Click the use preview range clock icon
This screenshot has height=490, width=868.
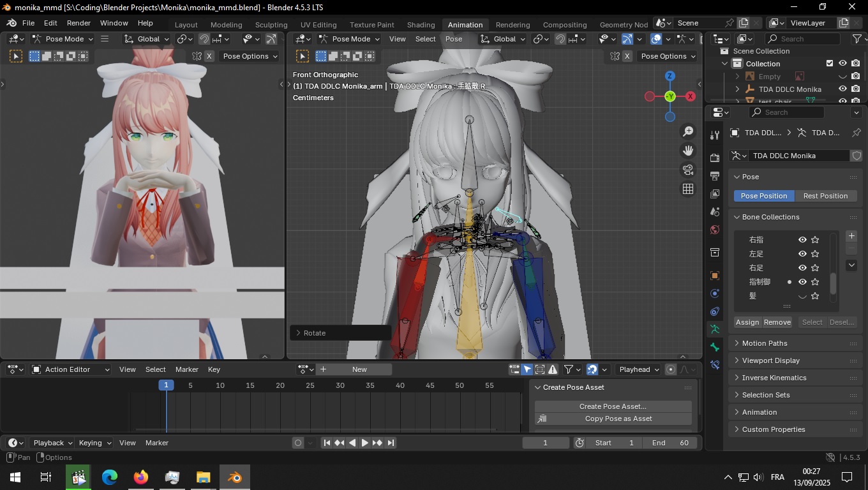[580, 443]
